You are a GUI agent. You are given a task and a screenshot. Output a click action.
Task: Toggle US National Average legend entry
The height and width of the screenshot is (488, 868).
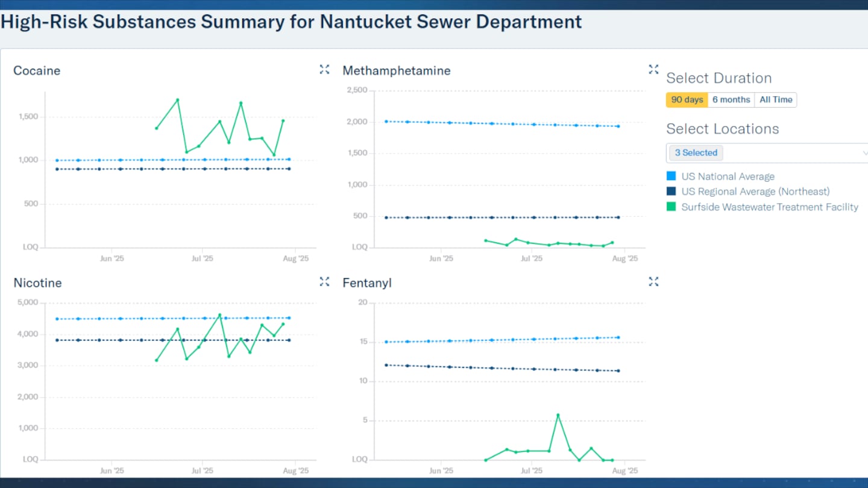tap(728, 177)
